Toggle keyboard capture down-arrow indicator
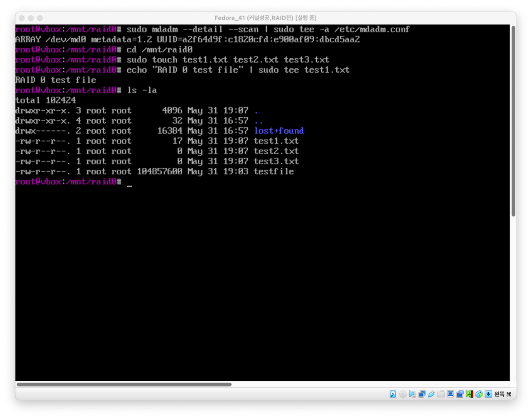Image resolution: width=532 pixels, height=419 pixels. tap(488, 394)
